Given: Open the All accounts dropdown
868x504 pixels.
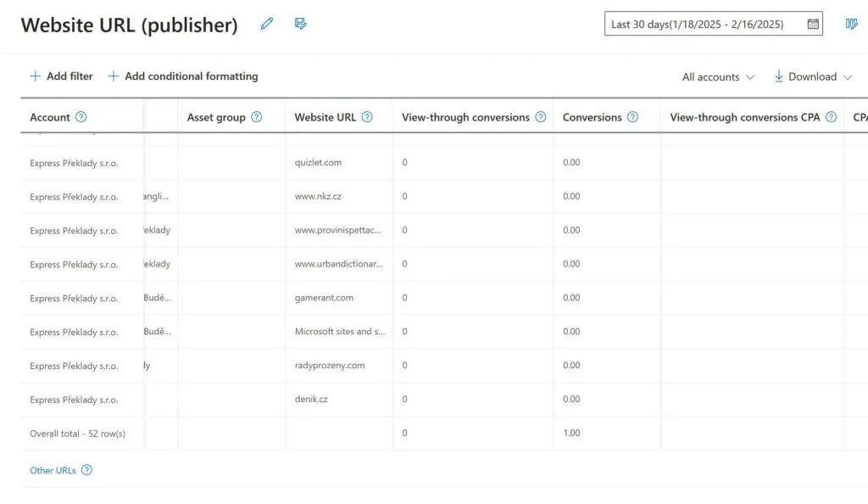Looking at the screenshot, I should tap(718, 76).
